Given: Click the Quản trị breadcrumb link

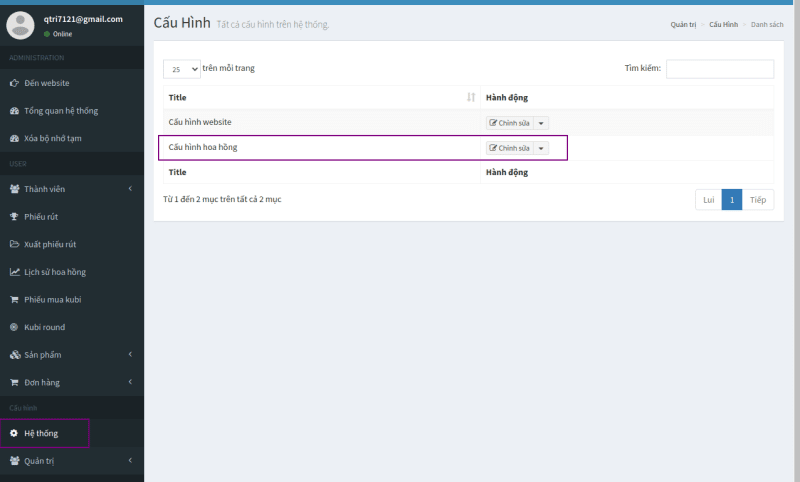Looking at the screenshot, I should tap(683, 24).
